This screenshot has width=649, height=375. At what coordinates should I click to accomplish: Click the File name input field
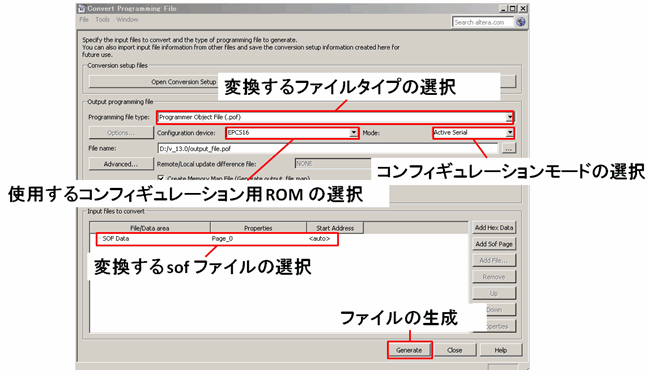click(328, 149)
